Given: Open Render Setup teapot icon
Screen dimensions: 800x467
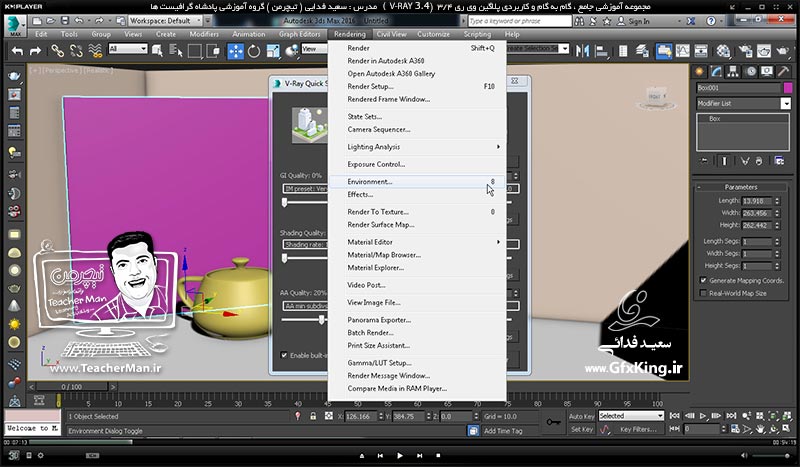Looking at the screenshot, I should tap(745, 51).
